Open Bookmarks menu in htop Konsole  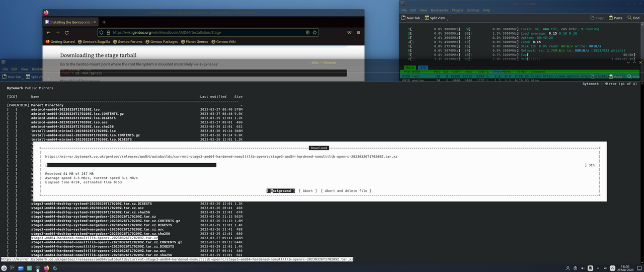point(439,10)
